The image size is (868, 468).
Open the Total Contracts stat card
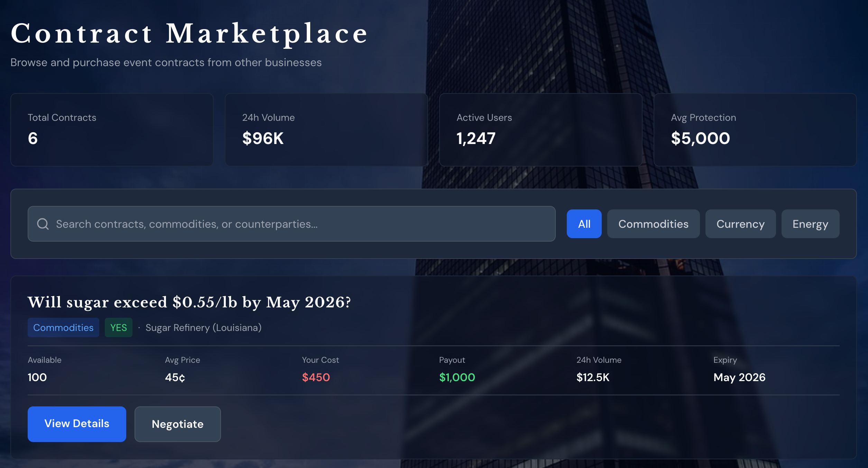click(112, 130)
